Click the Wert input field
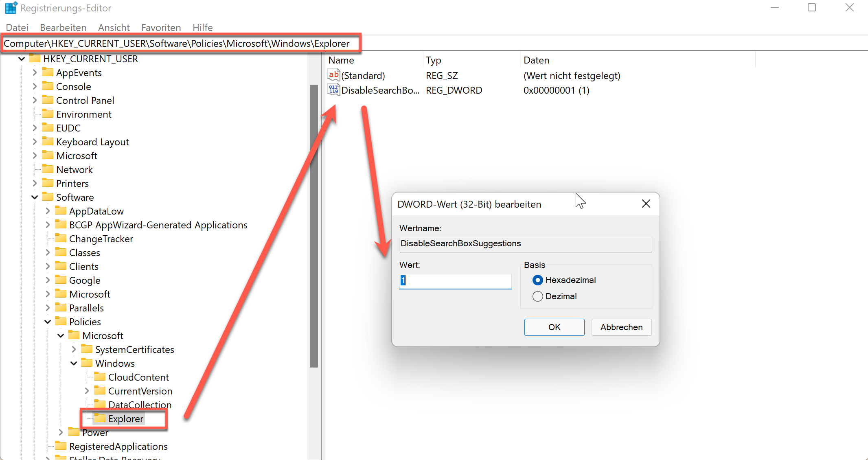The width and height of the screenshot is (868, 460). (x=455, y=281)
